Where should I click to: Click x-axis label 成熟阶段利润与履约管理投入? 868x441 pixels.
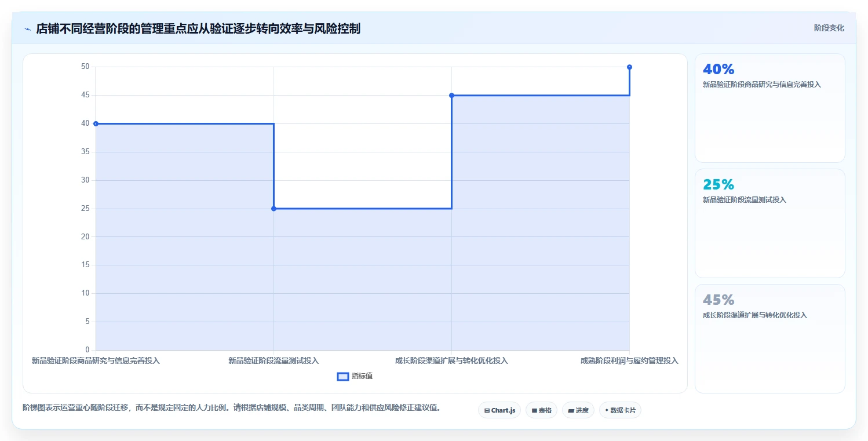coord(629,360)
